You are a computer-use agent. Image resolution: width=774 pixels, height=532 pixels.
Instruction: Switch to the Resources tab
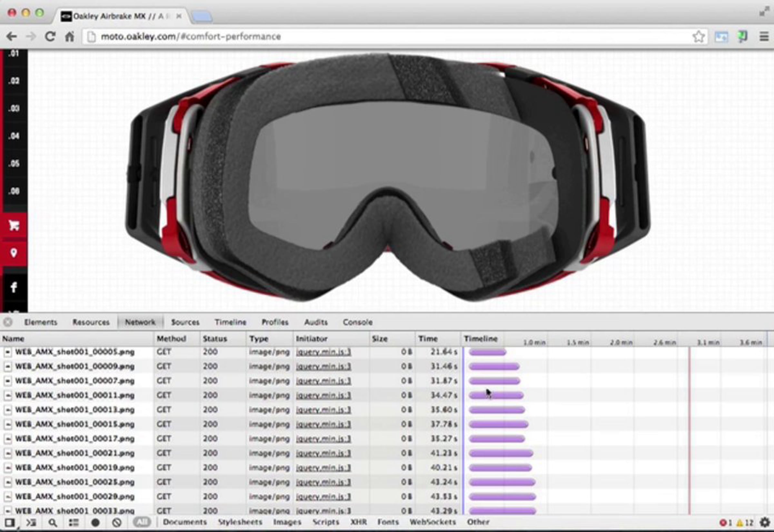[91, 322]
